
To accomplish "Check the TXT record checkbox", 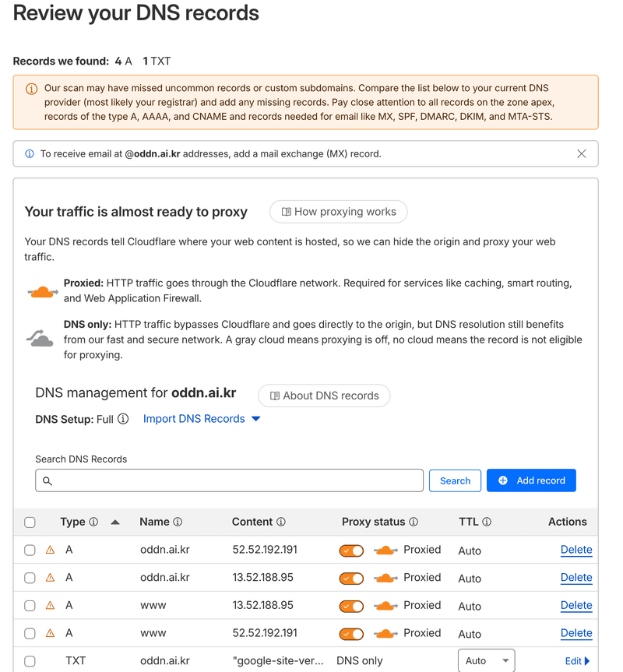I will coord(30,661).
